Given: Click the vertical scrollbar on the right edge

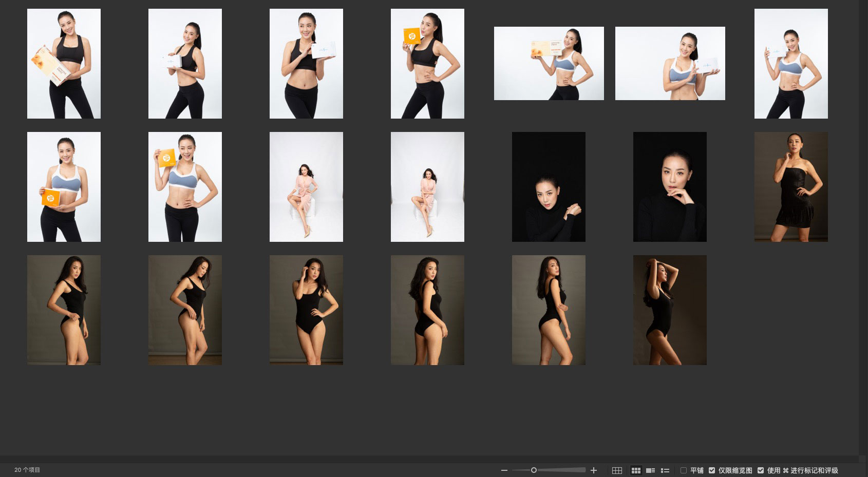Looking at the screenshot, I should [x=863, y=226].
